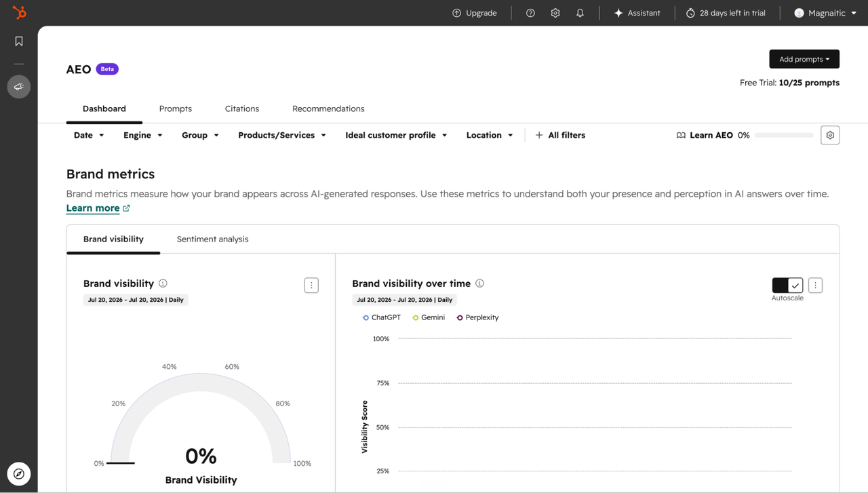Click the Beta badge next to AEO

coord(107,69)
